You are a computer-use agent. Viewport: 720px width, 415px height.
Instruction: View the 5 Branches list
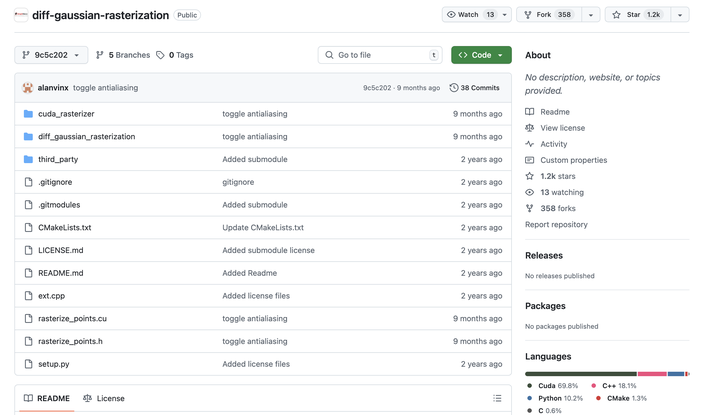(122, 55)
